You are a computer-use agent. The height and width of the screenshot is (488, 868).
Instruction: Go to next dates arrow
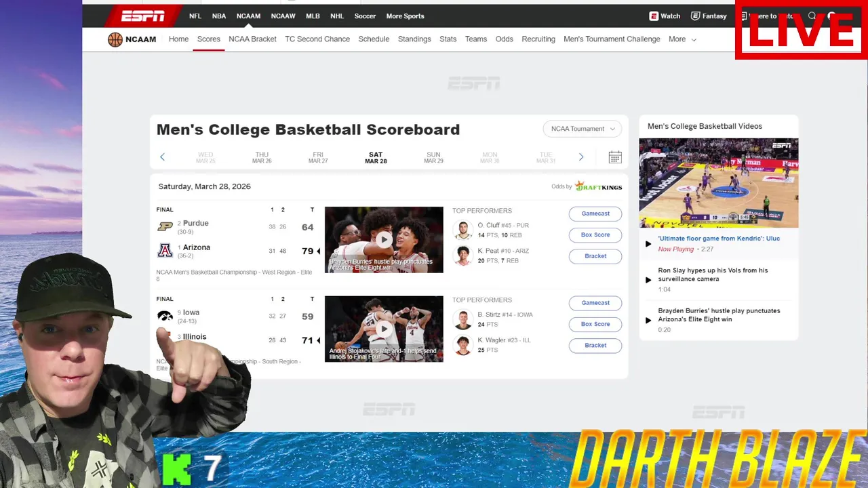[x=580, y=157]
